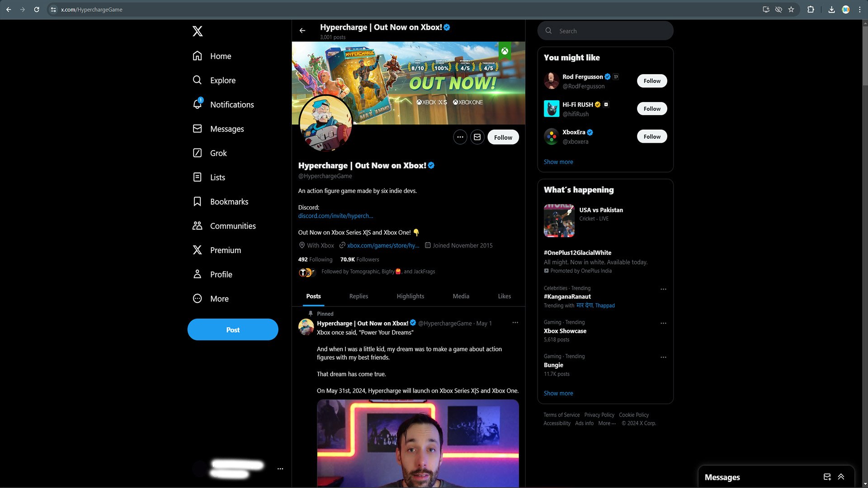Image resolution: width=868 pixels, height=488 pixels.
Task: Switch to the Posts tab
Action: (x=313, y=296)
